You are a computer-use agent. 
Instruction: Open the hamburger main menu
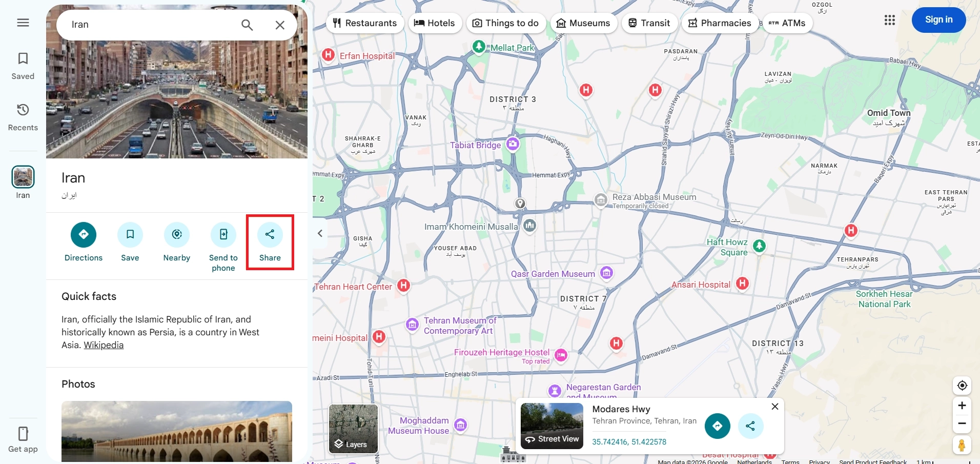23,23
